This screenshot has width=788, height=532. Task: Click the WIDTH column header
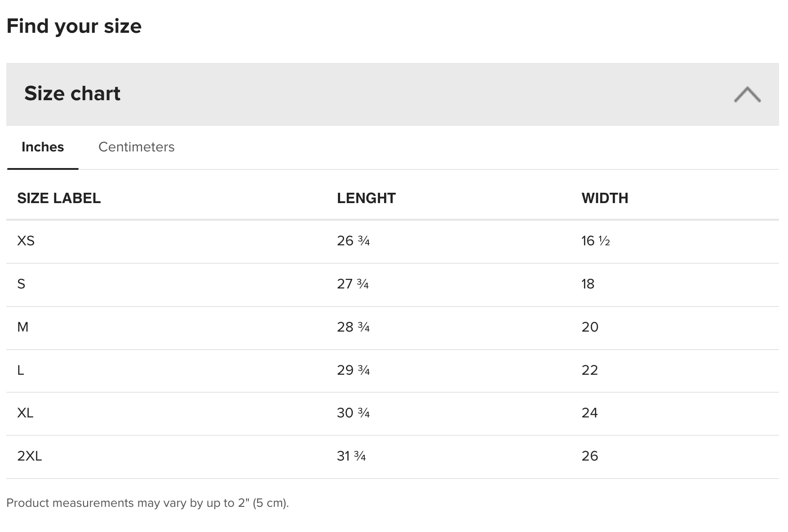(605, 198)
